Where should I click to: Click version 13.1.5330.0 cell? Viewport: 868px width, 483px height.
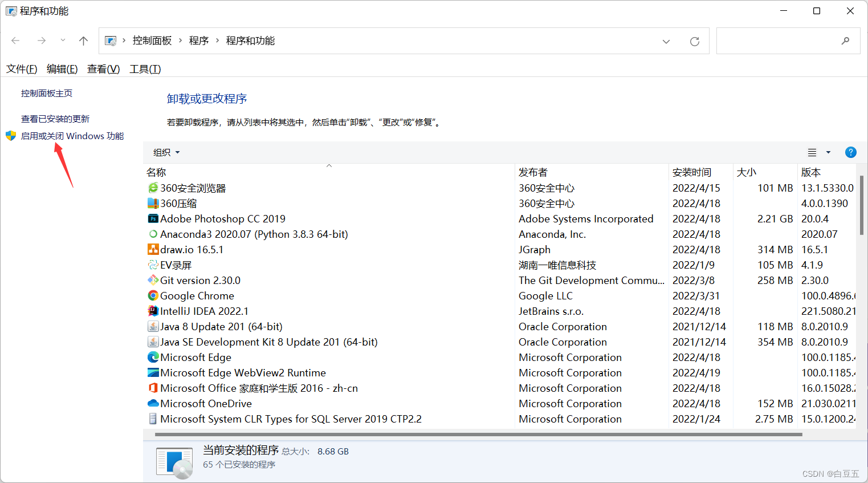coord(828,188)
